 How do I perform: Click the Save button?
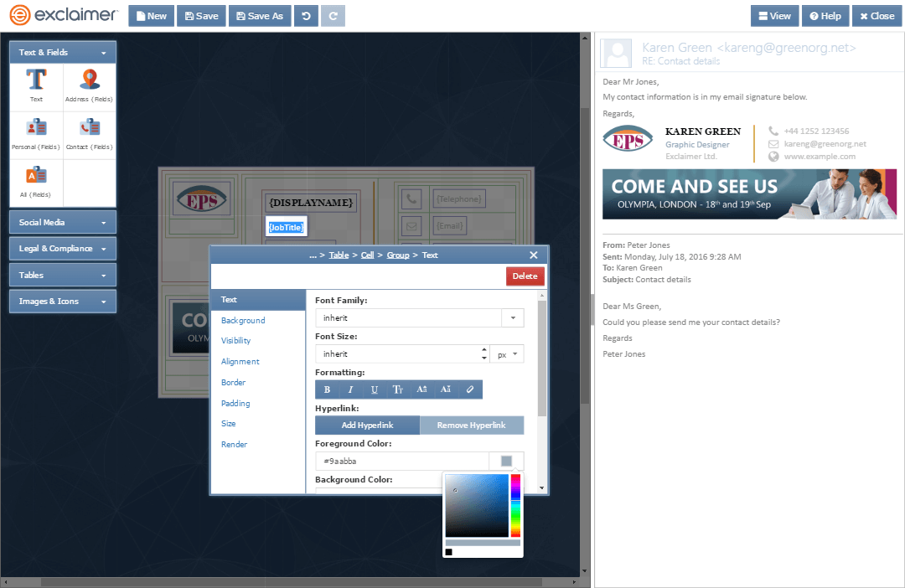click(x=201, y=16)
